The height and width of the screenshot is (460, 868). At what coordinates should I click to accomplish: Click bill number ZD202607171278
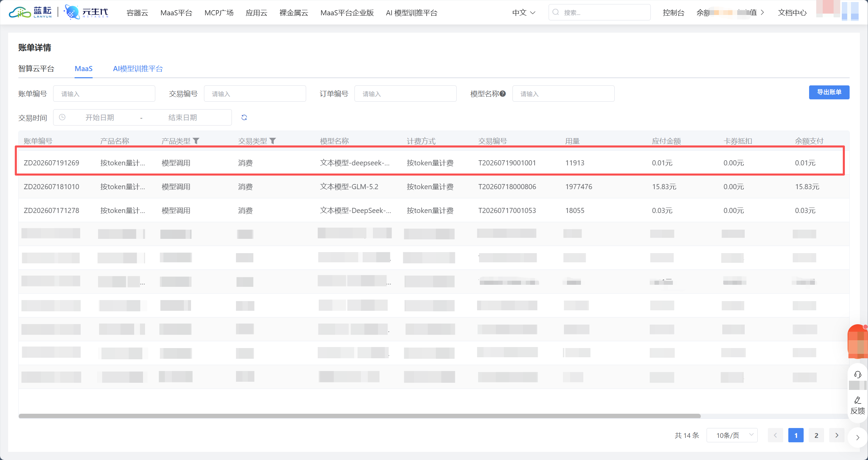pos(51,210)
